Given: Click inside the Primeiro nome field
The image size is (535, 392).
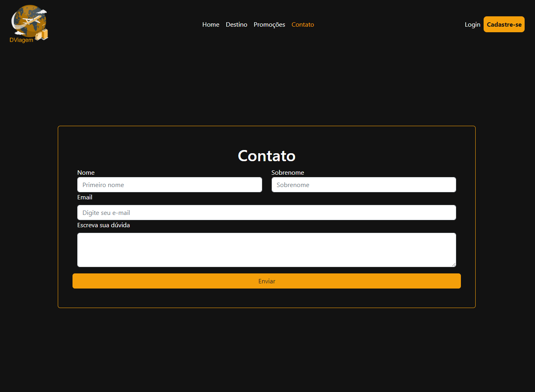Looking at the screenshot, I should (x=169, y=185).
